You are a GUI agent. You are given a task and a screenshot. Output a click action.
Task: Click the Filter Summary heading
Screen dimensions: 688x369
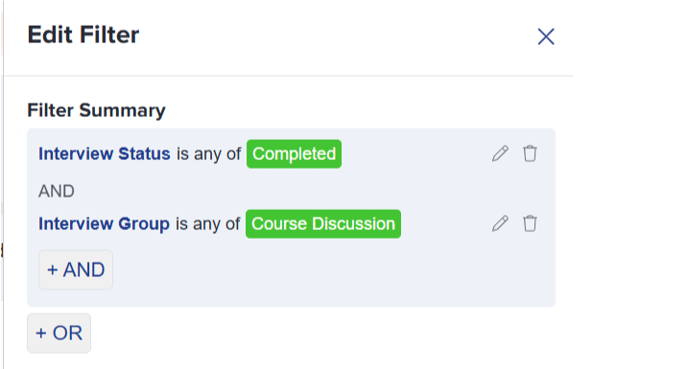[97, 110]
